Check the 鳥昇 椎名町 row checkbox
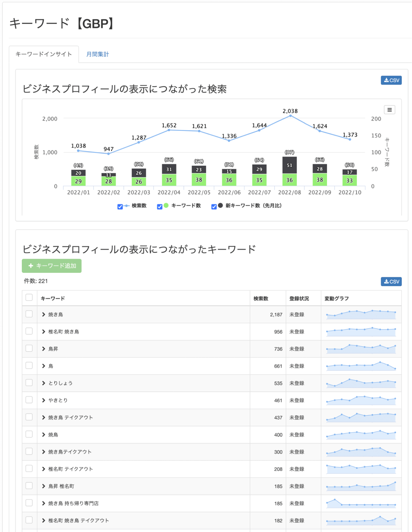The image size is (412, 532). [29, 485]
